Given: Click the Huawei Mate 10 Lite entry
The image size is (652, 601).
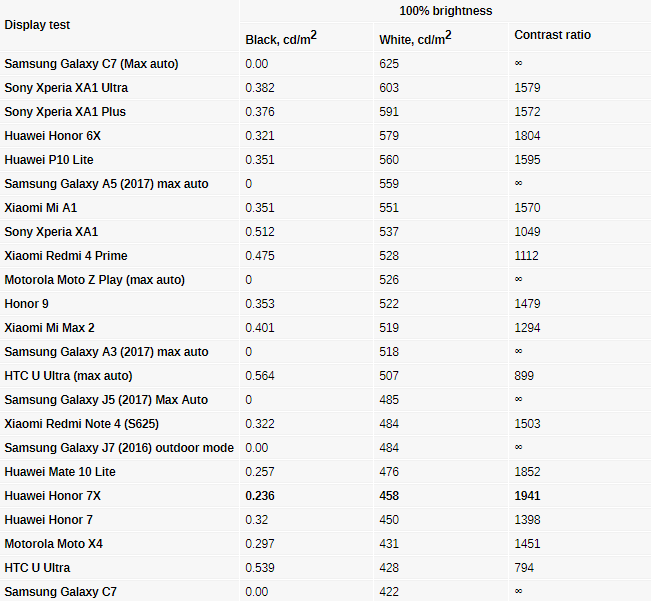Looking at the screenshot, I should pos(60,472).
